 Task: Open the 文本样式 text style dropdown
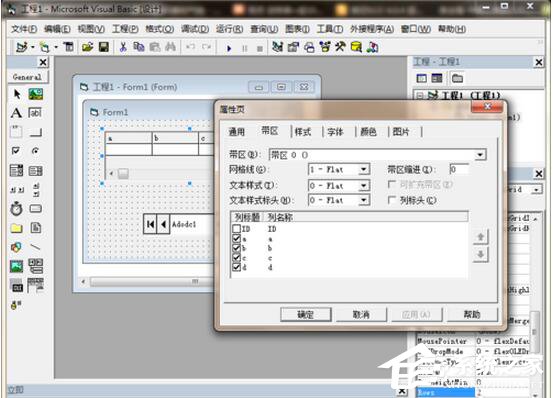coord(364,185)
